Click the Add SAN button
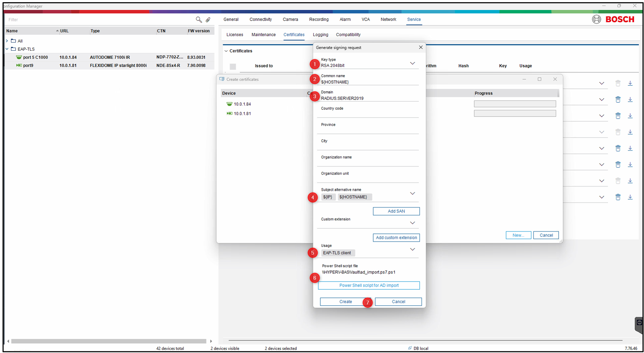The width and height of the screenshot is (644, 353). click(x=396, y=211)
